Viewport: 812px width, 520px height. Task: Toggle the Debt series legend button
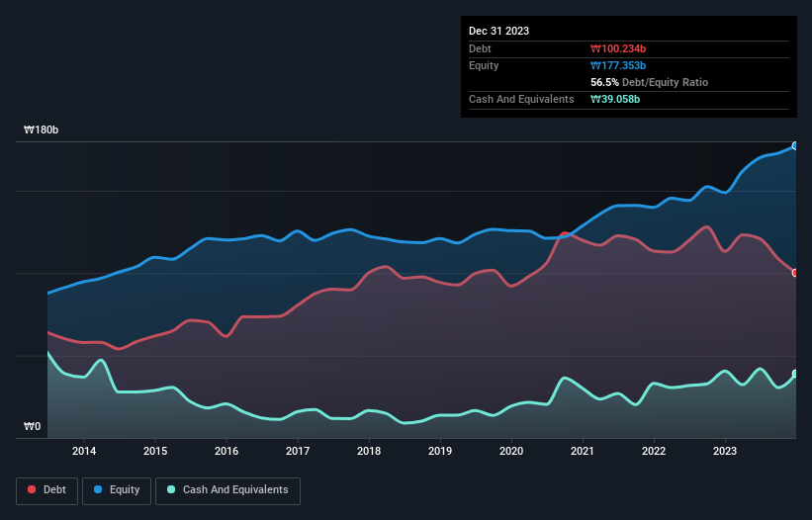pyautogui.click(x=46, y=490)
